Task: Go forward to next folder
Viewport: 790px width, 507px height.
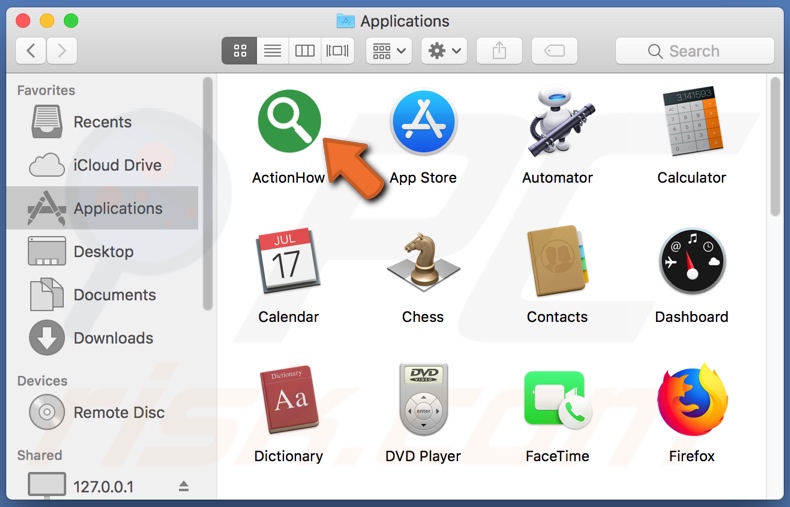Action: coord(62,51)
